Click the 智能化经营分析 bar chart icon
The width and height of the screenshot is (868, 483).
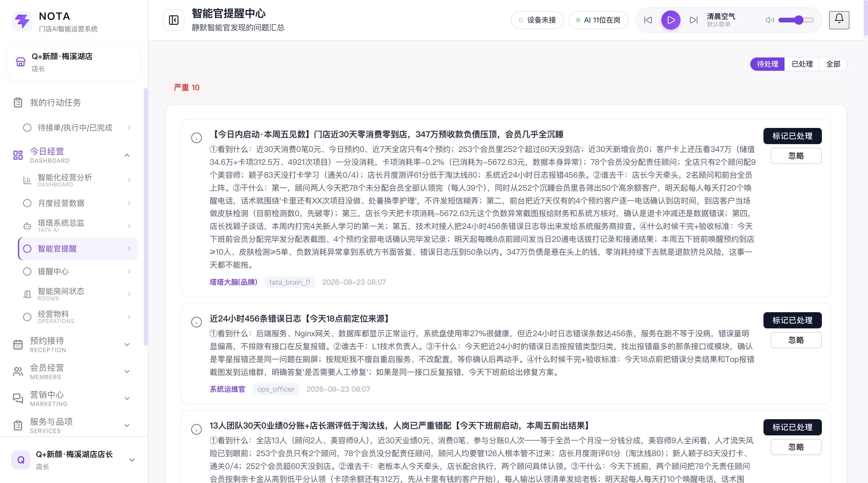pyautogui.click(x=27, y=180)
